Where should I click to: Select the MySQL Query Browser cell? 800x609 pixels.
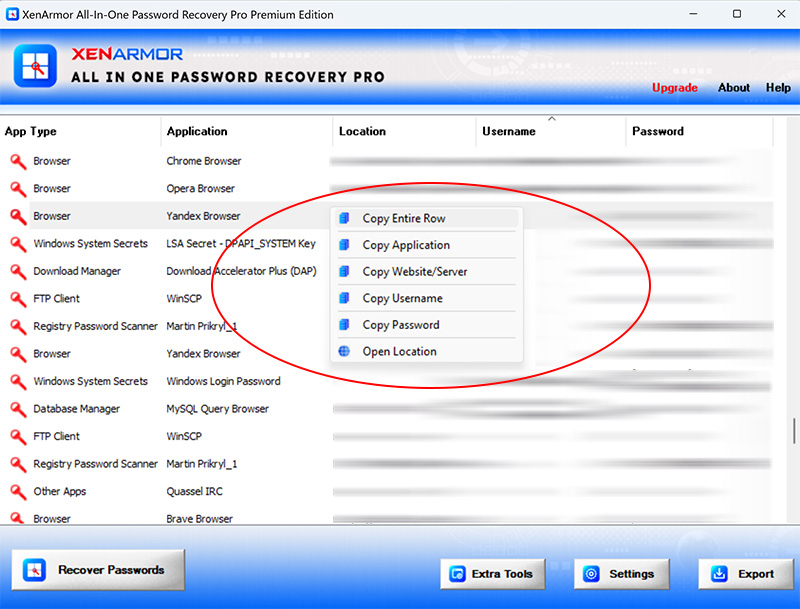tap(217, 409)
